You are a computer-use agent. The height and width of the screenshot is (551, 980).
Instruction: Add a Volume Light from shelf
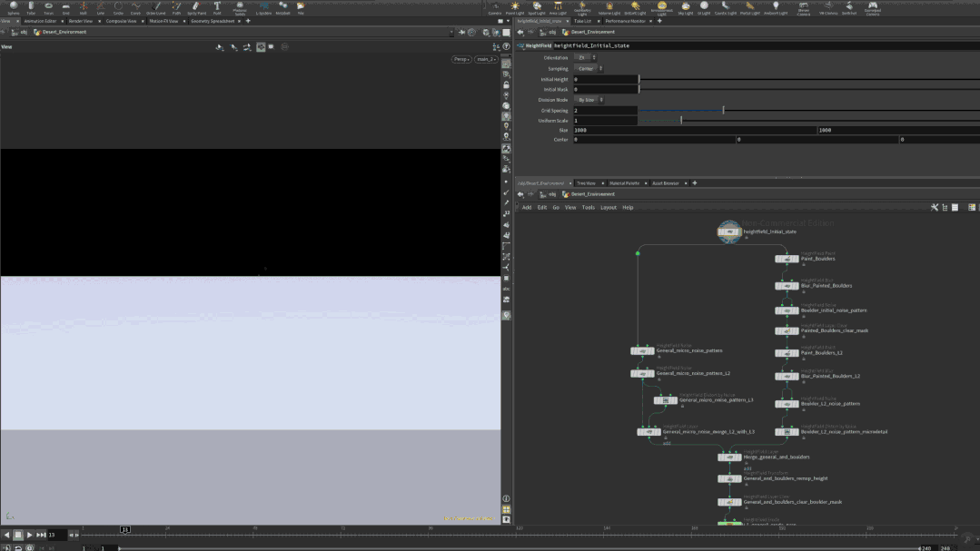(609, 7)
